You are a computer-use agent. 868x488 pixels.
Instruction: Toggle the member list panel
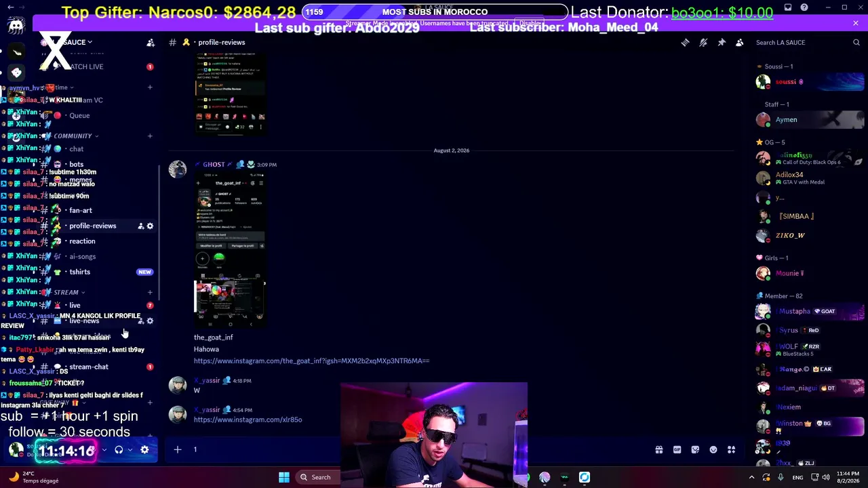(x=740, y=42)
